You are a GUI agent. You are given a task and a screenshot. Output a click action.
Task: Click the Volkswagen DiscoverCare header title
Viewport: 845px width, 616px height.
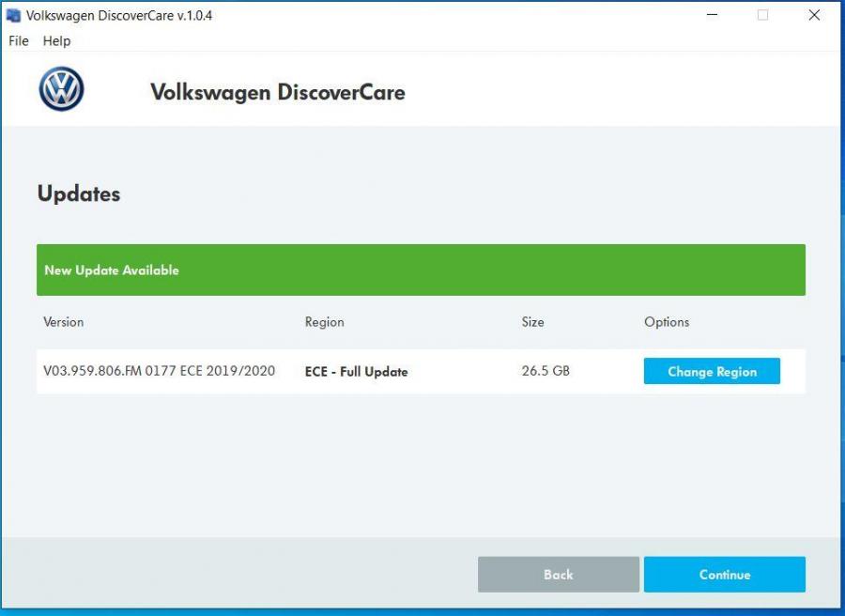coord(277,92)
